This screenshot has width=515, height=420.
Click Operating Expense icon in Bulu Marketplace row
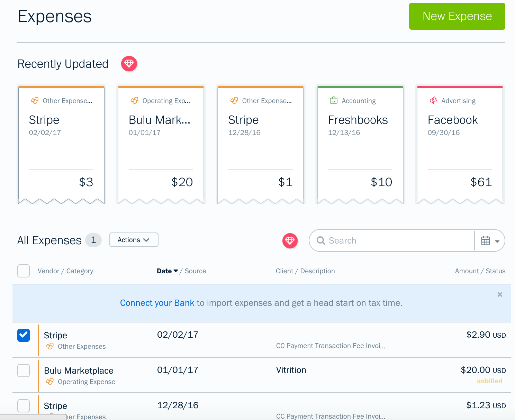tap(50, 382)
